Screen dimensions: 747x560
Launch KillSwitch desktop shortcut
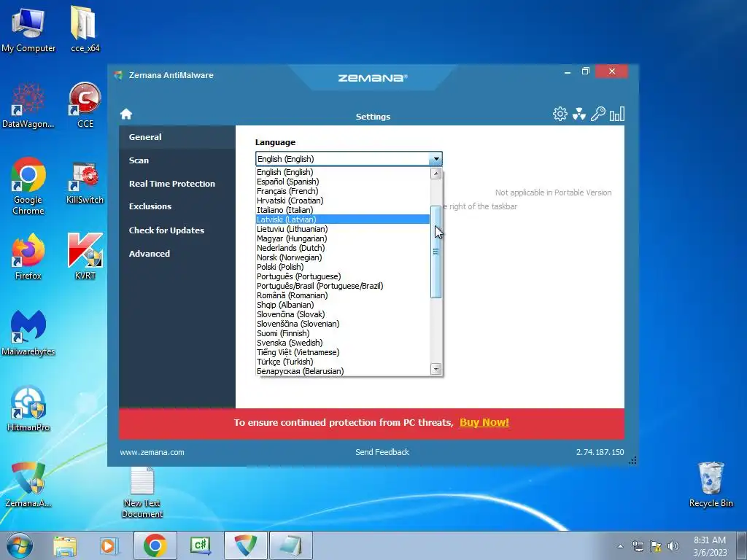[x=85, y=183]
